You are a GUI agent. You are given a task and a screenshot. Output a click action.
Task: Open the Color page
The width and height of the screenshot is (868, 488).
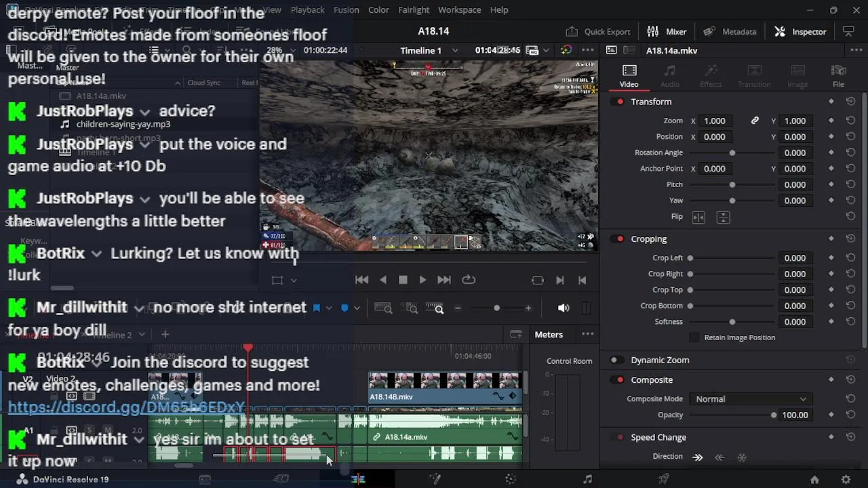click(511, 479)
